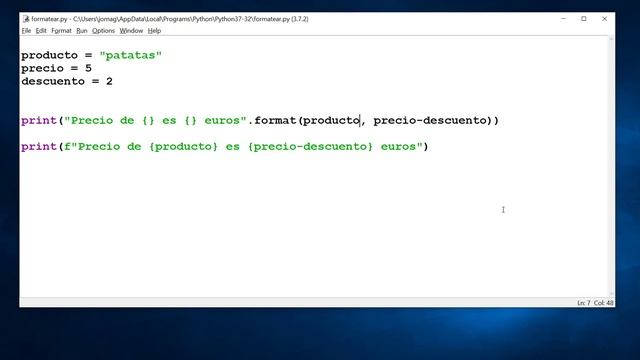Click on the line descuento = 2
Screen dimensions: 640x360
point(67,81)
